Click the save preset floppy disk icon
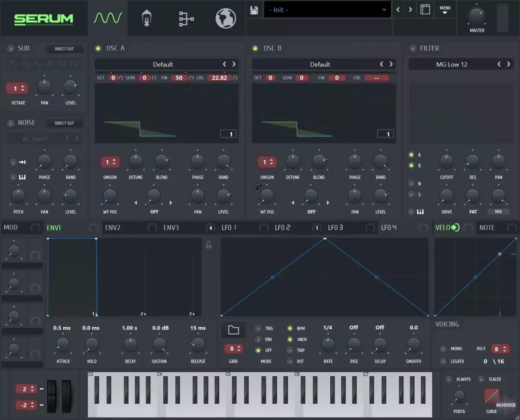Viewport: 520px width, 420px height. point(254,10)
